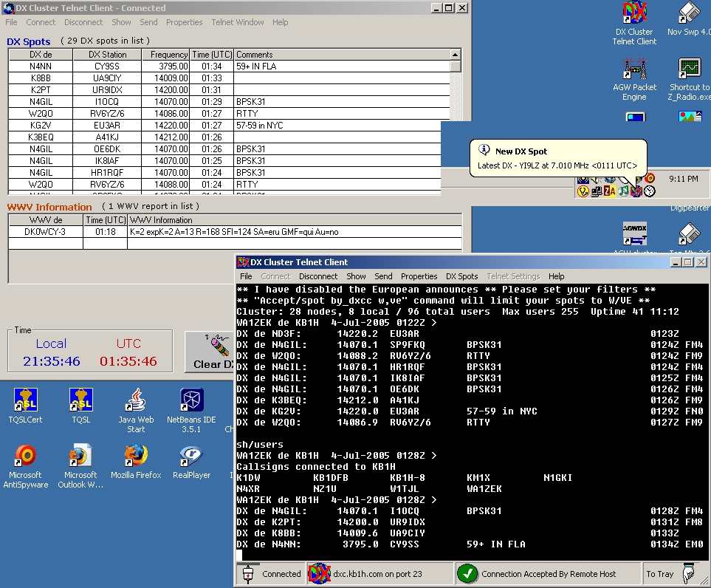711x588 pixels.
Task: Click the Clear DX button
Action: [209, 352]
